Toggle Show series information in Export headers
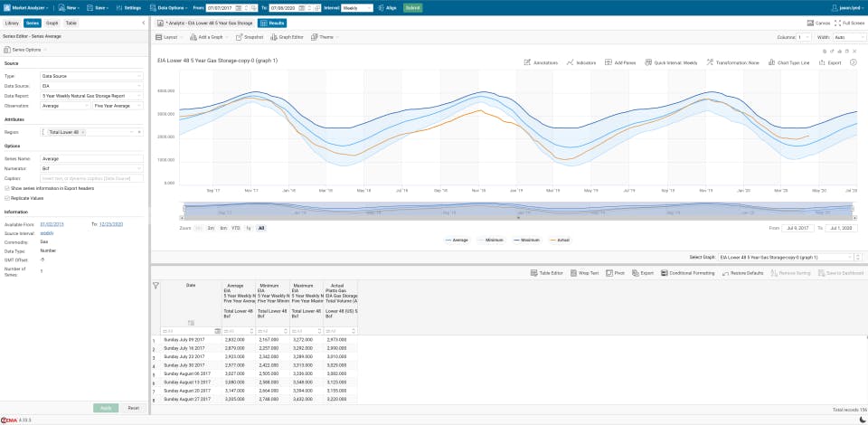This screenshot has height=425, width=868. [x=7, y=188]
